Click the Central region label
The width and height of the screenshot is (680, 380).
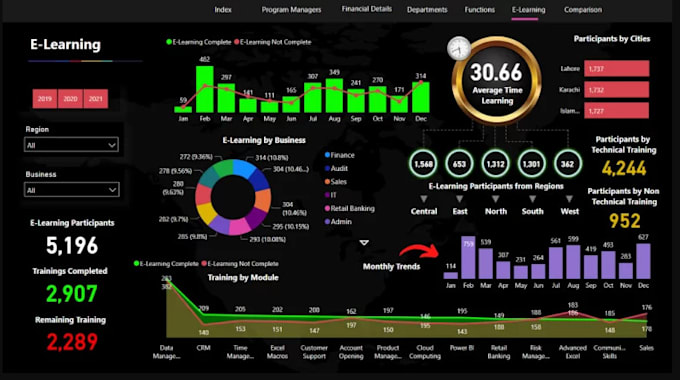pyautogui.click(x=424, y=211)
